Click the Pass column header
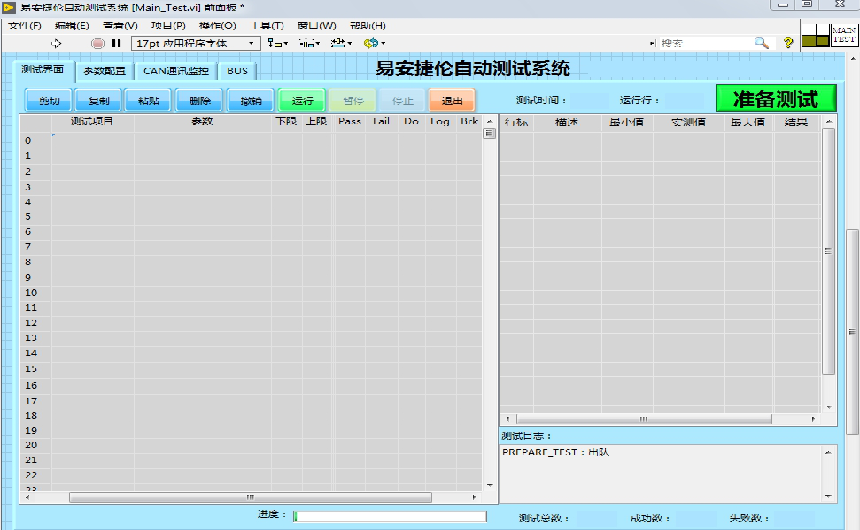This screenshot has width=860, height=530. point(349,121)
